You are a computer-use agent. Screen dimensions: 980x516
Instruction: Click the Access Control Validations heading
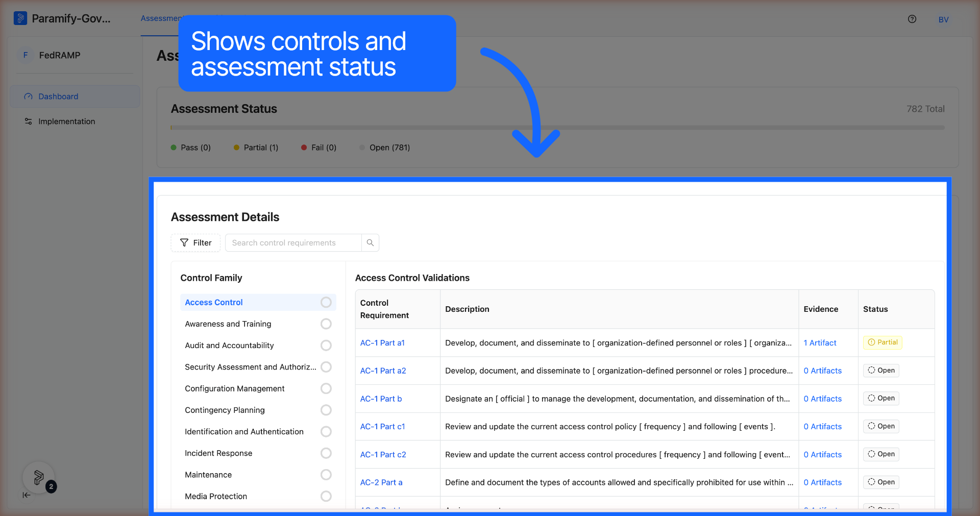pos(412,278)
